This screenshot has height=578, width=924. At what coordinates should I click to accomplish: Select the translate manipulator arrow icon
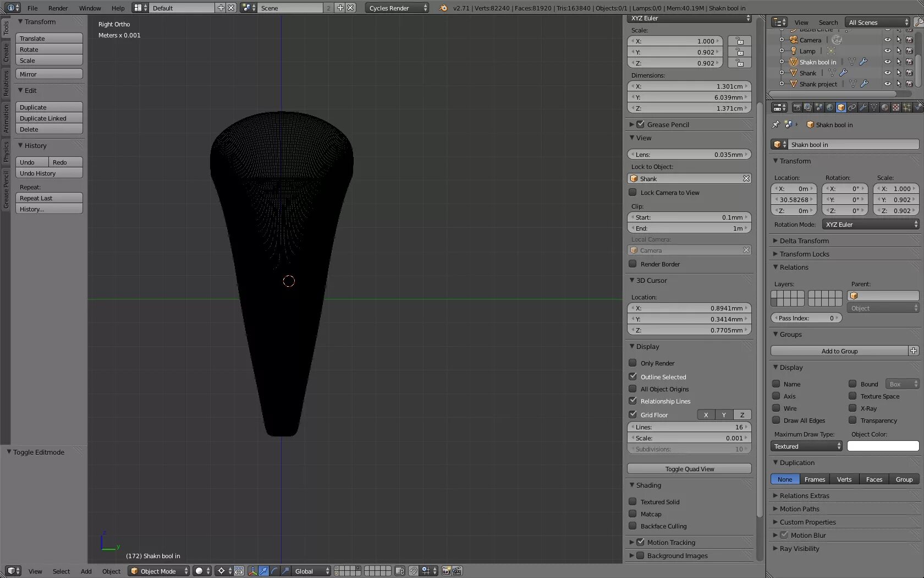pos(263,571)
